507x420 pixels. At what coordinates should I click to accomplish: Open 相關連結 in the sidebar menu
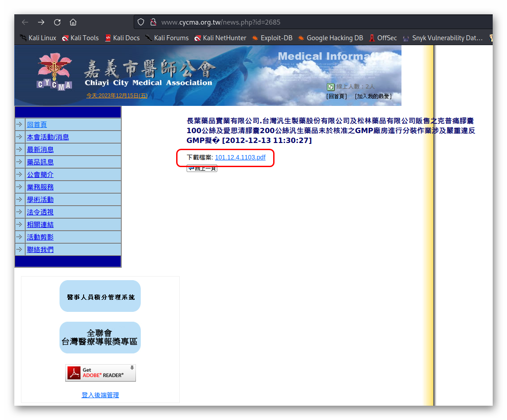point(40,225)
